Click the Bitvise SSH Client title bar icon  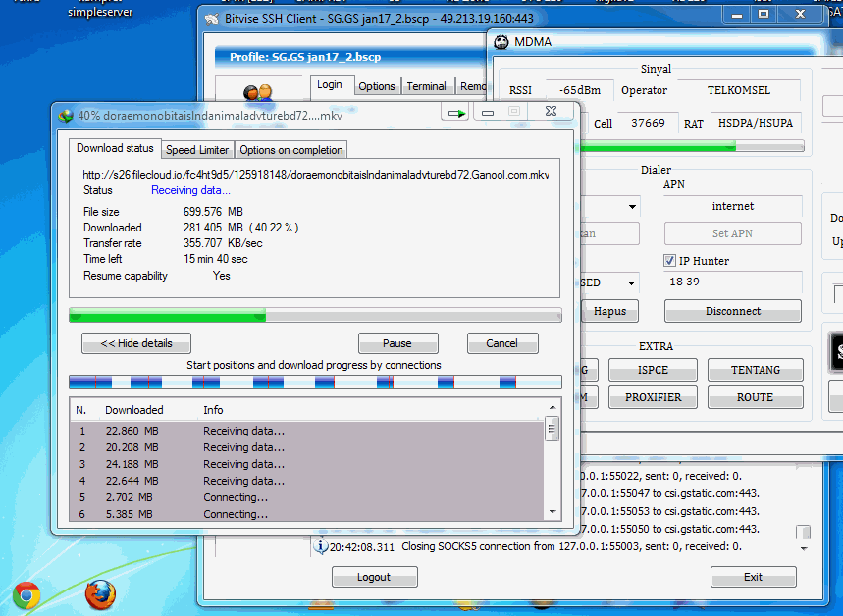[212, 19]
